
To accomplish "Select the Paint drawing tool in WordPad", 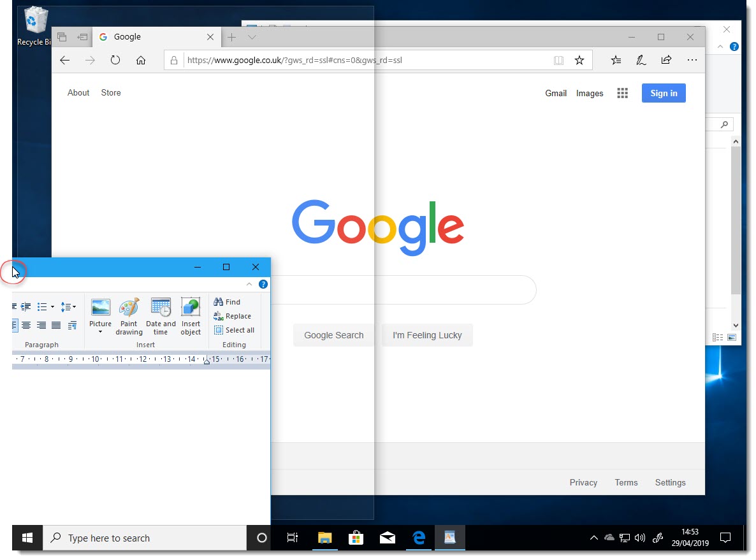I will tap(129, 315).
